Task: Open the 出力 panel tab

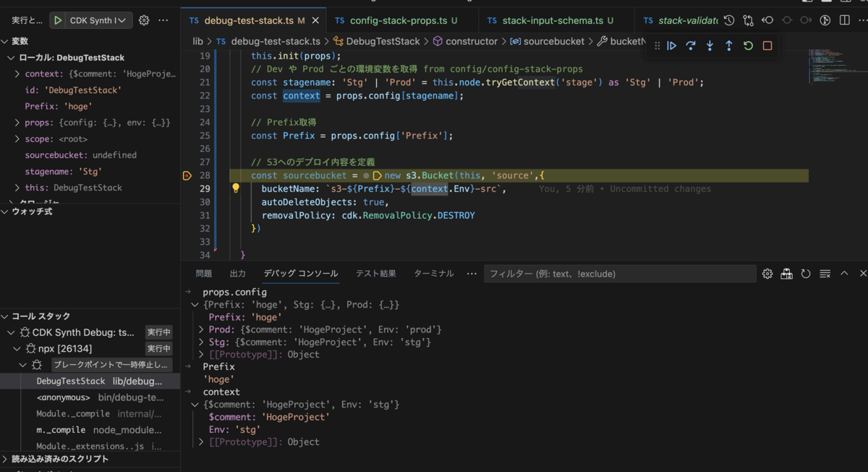Action: 238,274
